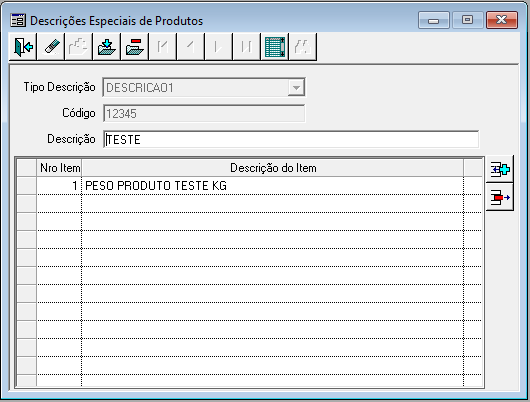The height and width of the screenshot is (402, 530).
Task: Go to last record navigation icon
Action: (247, 47)
